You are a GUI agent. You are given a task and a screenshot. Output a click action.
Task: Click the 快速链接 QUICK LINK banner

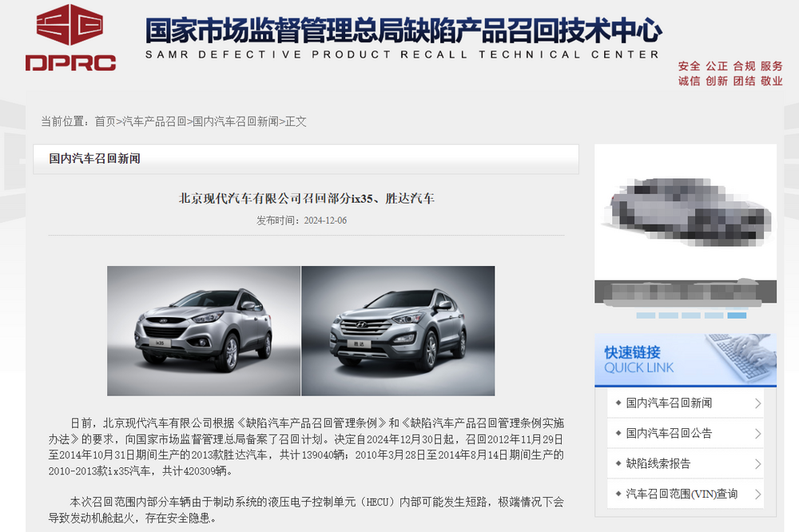click(x=686, y=360)
